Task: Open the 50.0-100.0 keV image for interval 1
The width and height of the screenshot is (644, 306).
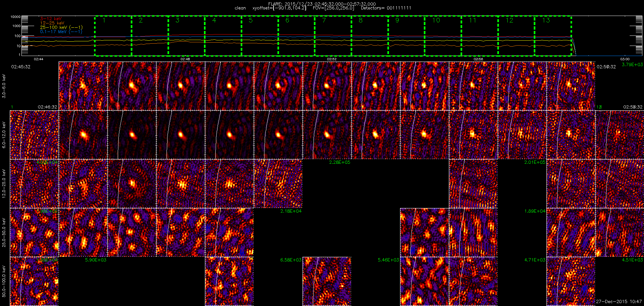Action: [x=34, y=282]
